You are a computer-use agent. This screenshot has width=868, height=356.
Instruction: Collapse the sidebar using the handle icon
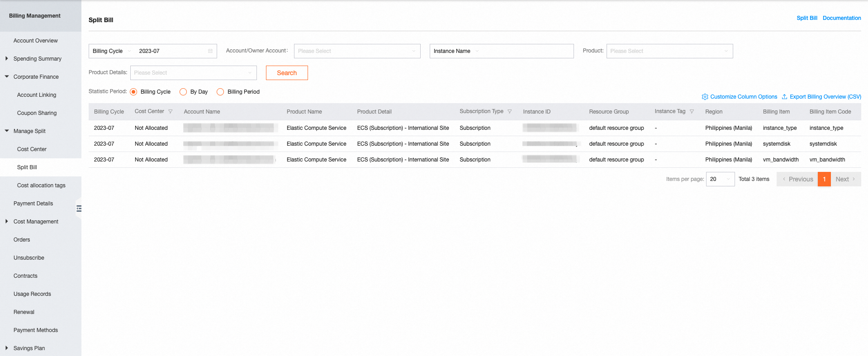[x=79, y=209]
